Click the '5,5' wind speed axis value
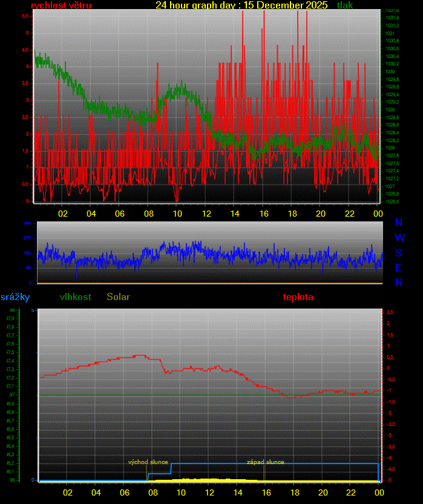 [25, 16]
